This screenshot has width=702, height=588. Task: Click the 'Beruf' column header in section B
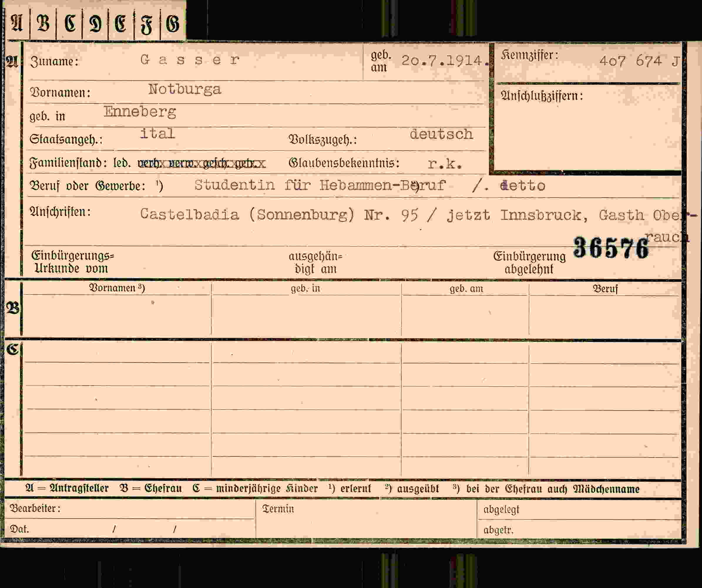(x=605, y=289)
